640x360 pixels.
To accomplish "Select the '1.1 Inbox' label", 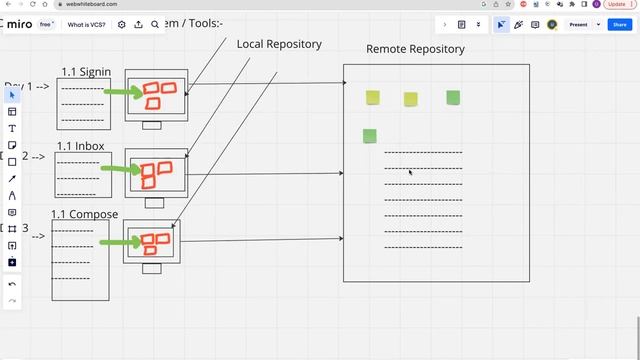I will click(80, 146).
